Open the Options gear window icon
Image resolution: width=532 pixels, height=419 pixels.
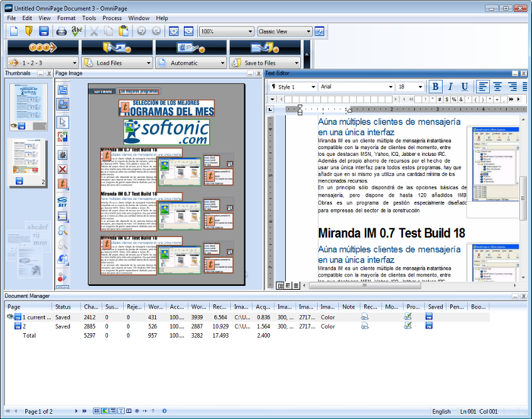(174, 31)
